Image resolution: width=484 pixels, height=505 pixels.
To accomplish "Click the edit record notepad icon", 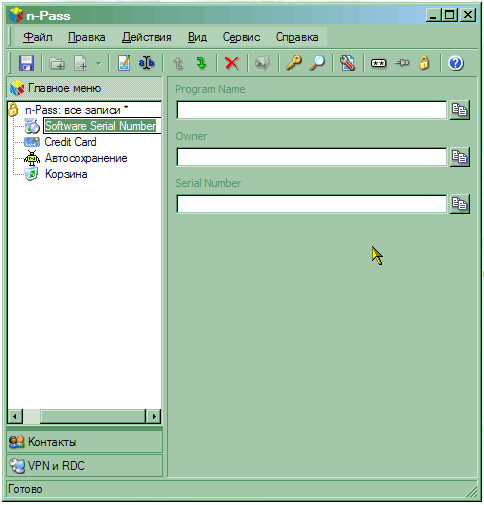I will [x=124, y=63].
